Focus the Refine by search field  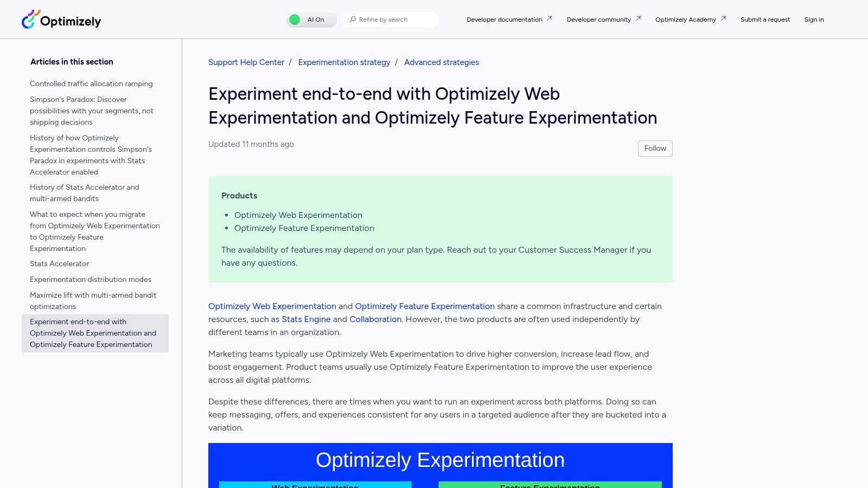point(390,20)
